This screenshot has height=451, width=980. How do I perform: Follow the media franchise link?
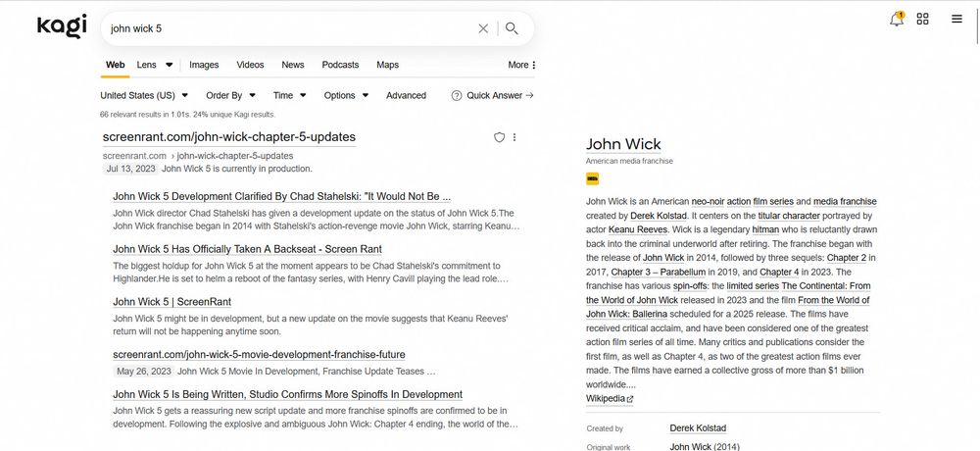(845, 201)
